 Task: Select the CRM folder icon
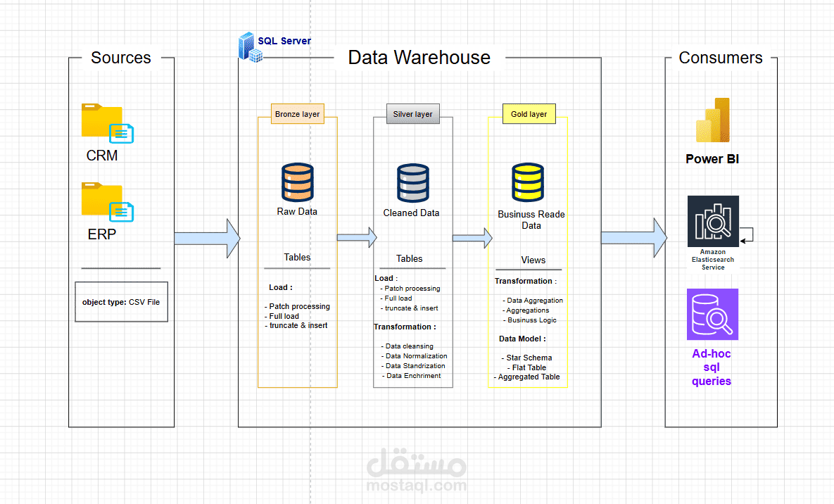point(108,123)
